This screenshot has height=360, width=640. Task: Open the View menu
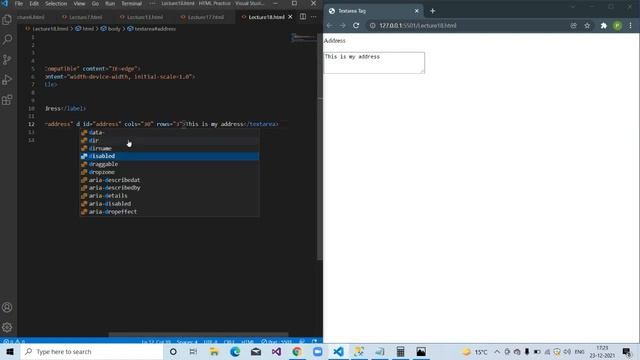(x=79, y=3)
